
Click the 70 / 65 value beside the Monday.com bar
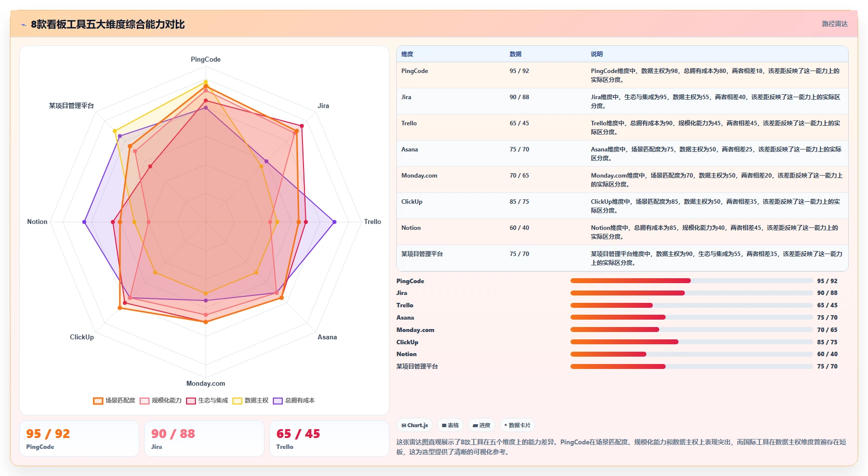[x=827, y=330]
